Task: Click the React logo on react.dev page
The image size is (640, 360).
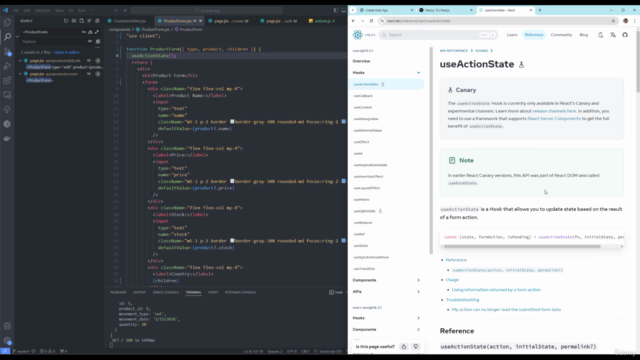Action: click(358, 35)
